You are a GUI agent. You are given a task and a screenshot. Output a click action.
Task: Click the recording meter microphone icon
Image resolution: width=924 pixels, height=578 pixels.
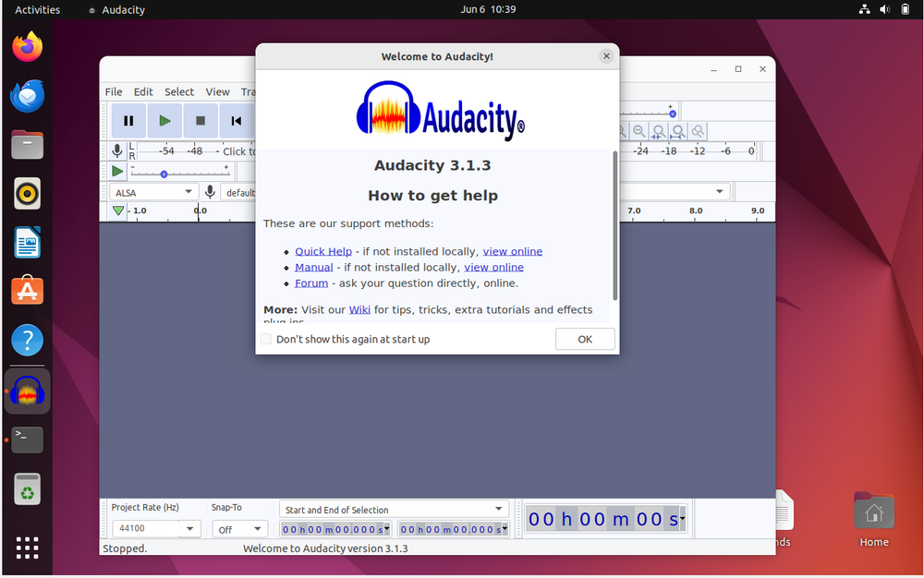coord(115,151)
